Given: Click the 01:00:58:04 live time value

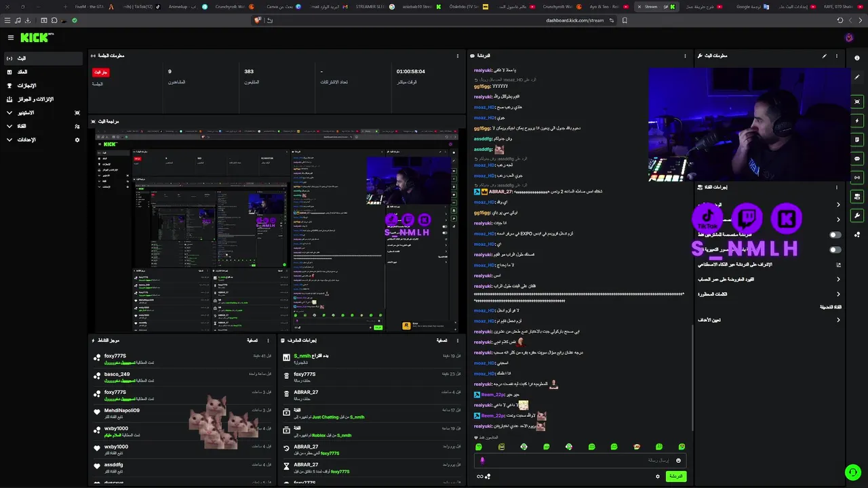Looking at the screenshot, I should tap(411, 71).
